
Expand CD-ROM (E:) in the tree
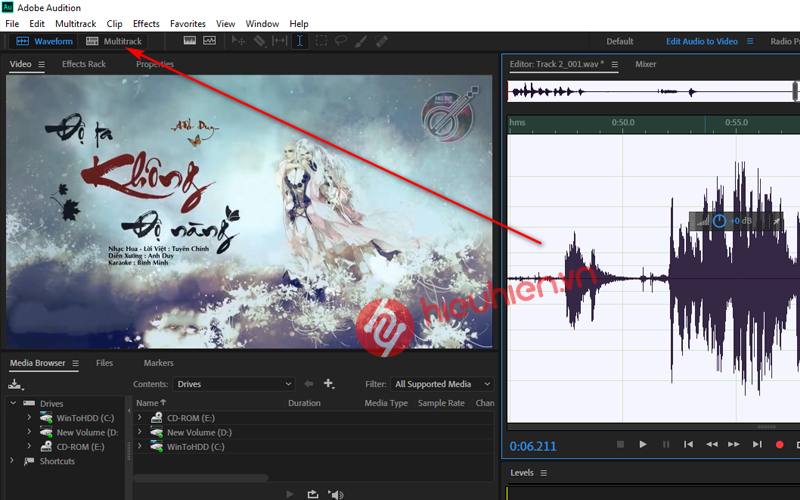29,446
